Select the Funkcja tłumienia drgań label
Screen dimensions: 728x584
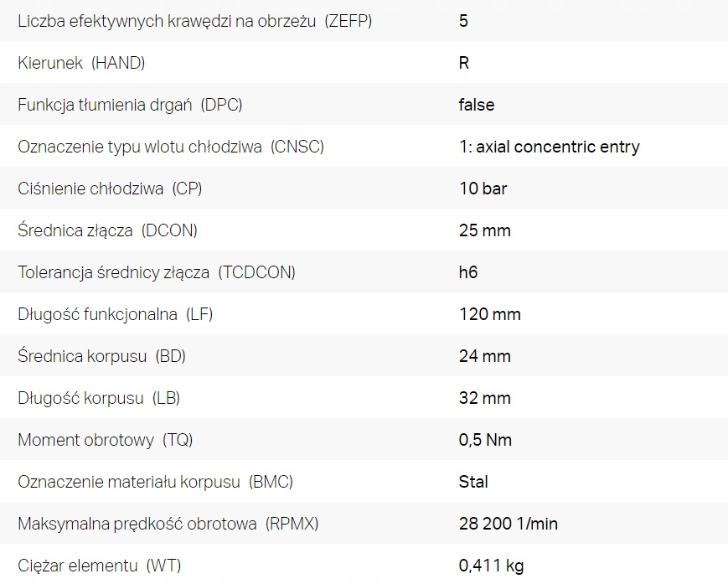click(130, 105)
